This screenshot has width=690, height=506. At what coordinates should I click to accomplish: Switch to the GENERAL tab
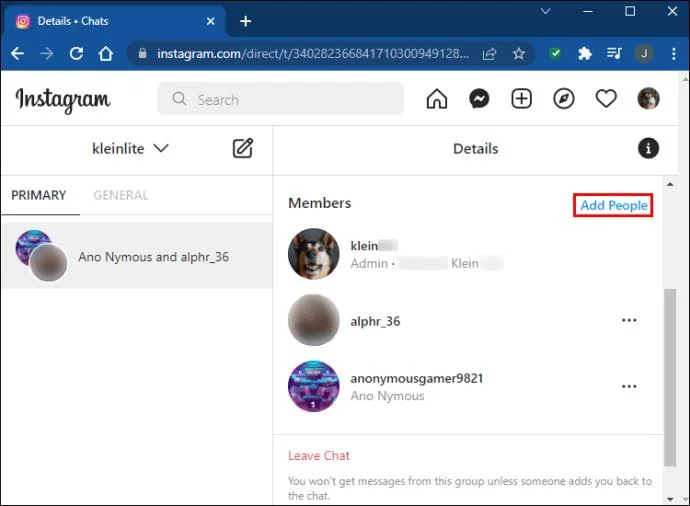click(121, 195)
